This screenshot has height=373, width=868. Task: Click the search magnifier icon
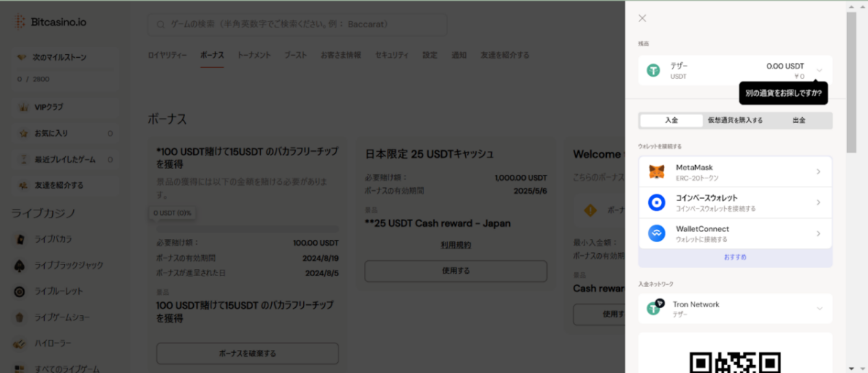pos(160,25)
